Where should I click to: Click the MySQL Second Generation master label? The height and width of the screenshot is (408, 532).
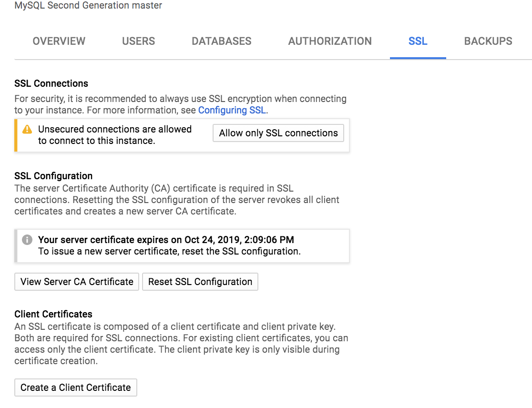tap(88, 6)
